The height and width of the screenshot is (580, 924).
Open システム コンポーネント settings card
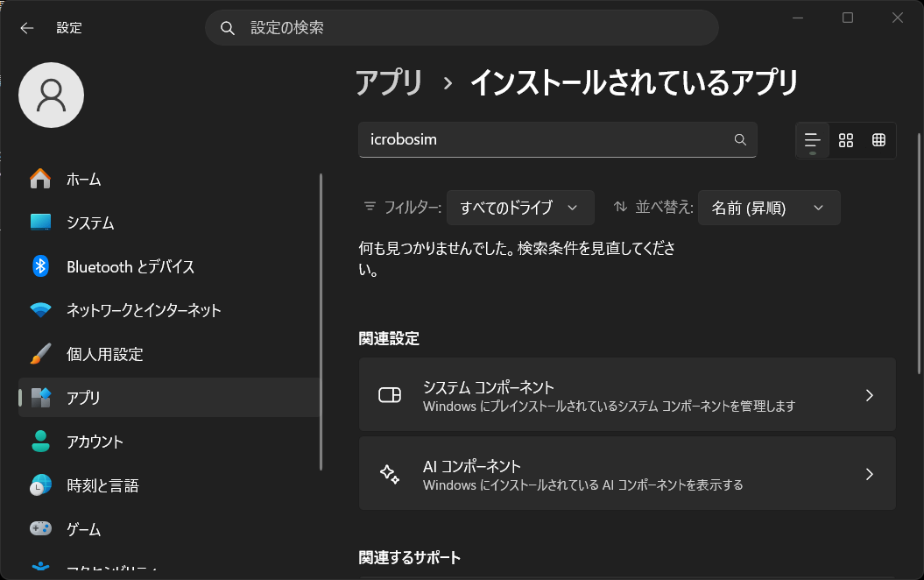tap(627, 394)
